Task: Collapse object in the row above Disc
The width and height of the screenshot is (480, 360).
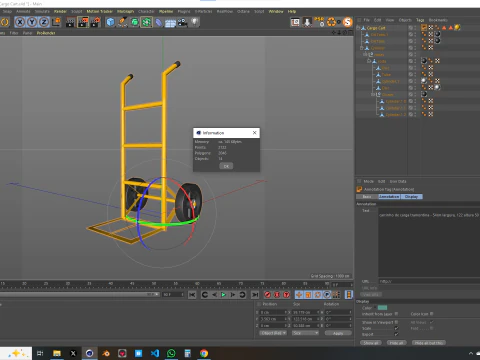Action: [x=369, y=61]
